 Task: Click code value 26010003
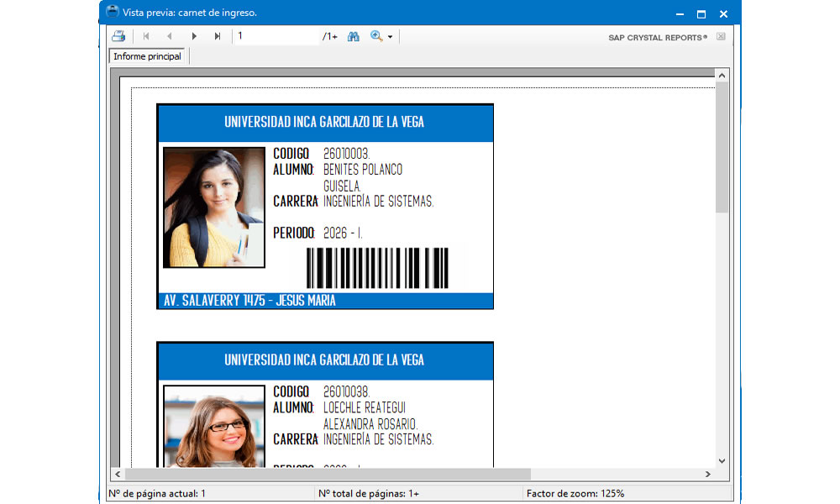[x=346, y=154]
